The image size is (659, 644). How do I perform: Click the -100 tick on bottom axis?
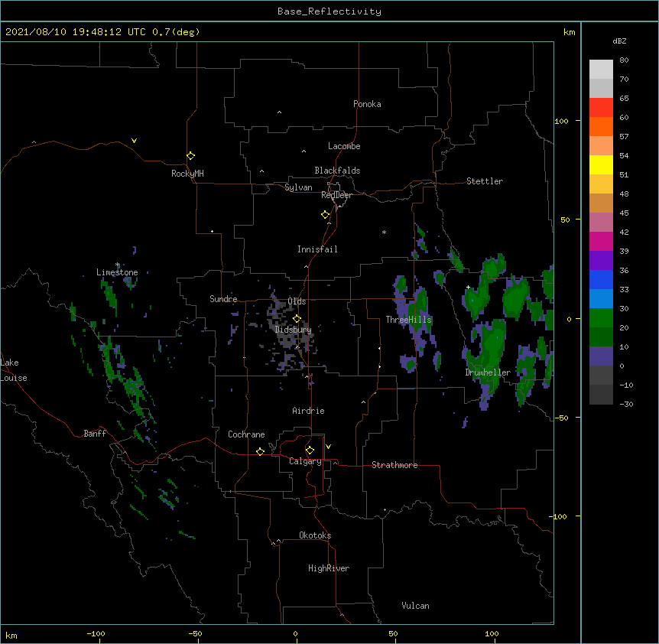pyautogui.click(x=96, y=633)
